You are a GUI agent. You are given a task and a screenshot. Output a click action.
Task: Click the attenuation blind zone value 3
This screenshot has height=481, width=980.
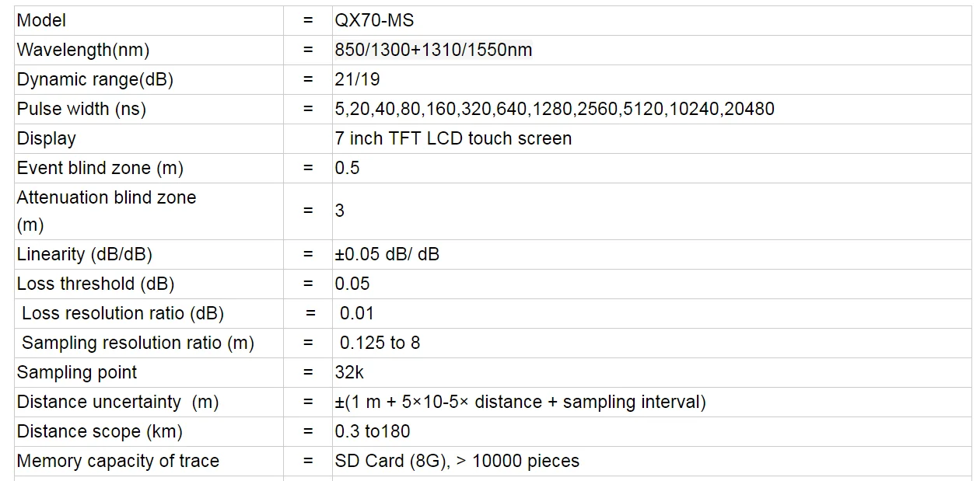(340, 211)
